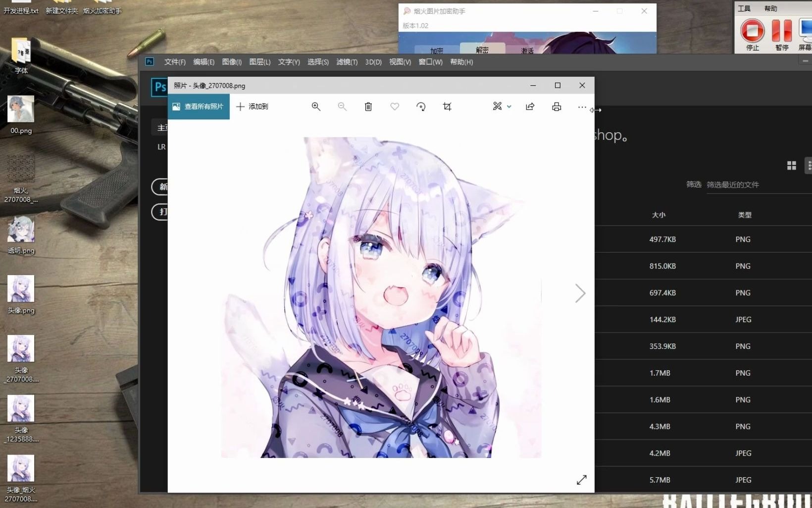Select the 烟火_2707008 desktop file icon
This screenshot has height=508, width=812.
[21, 179]
